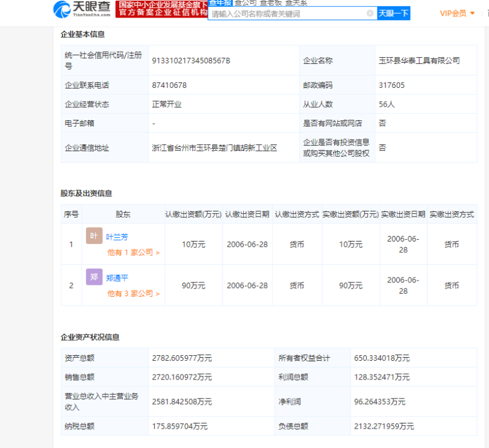This screenshot has width=489, height=448.
Task: Select postal code 317605
Action: pos(391,85)
